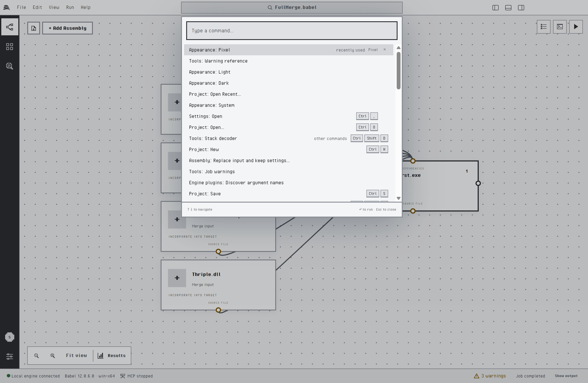Screen dimensions: 588x383
Task: Select Engine plugins: Discover argument names
Action: tap(288, 183)
